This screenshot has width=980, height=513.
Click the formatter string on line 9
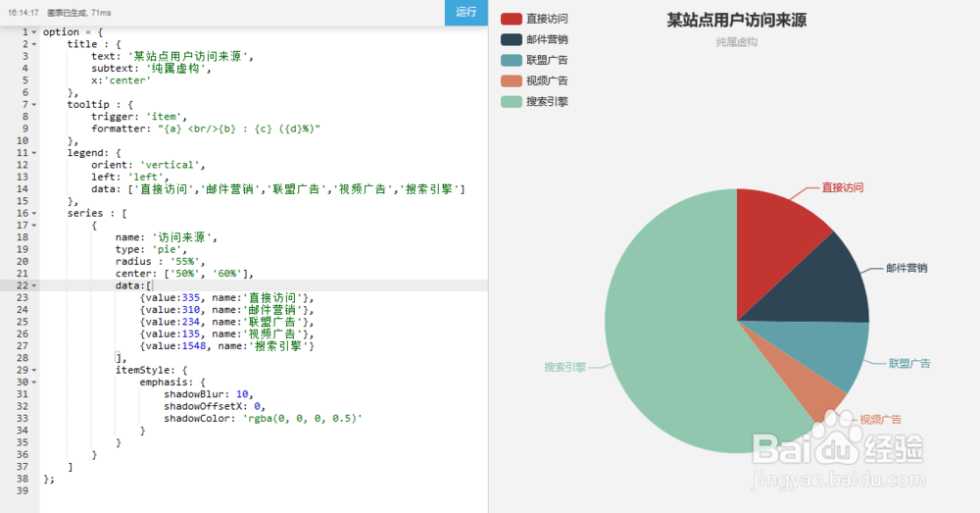(x=239, y=128)
